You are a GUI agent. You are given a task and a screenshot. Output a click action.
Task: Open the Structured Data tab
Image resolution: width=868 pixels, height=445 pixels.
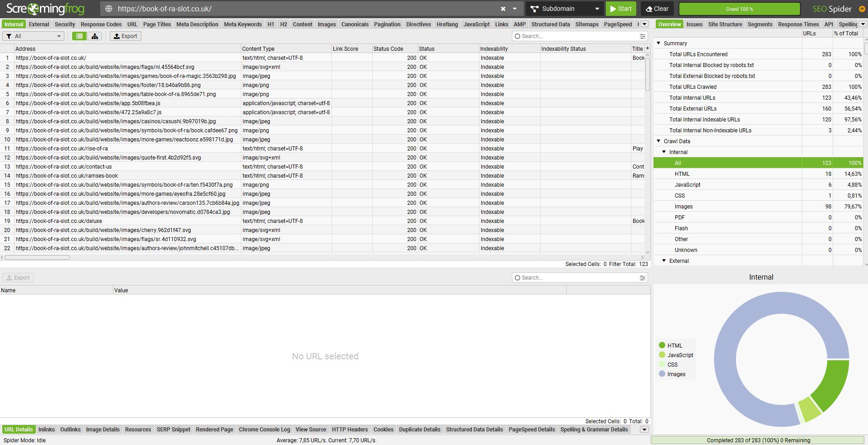(551, 24)
